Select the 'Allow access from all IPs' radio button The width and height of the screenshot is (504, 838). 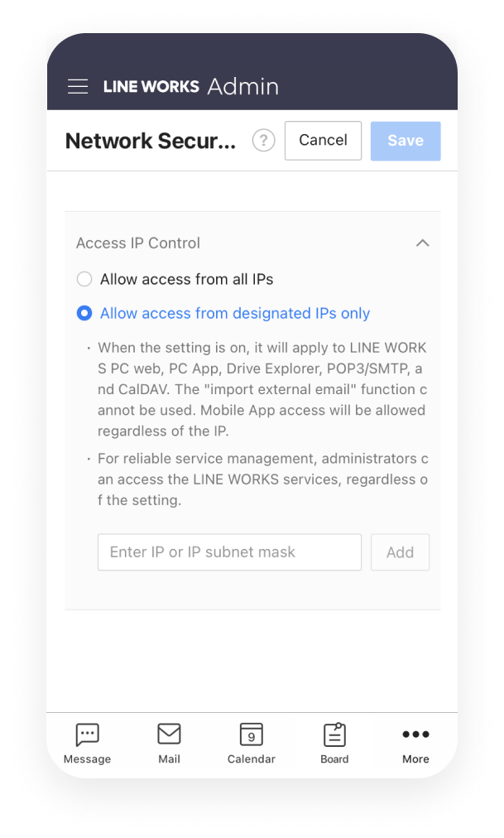coord(84,279)
